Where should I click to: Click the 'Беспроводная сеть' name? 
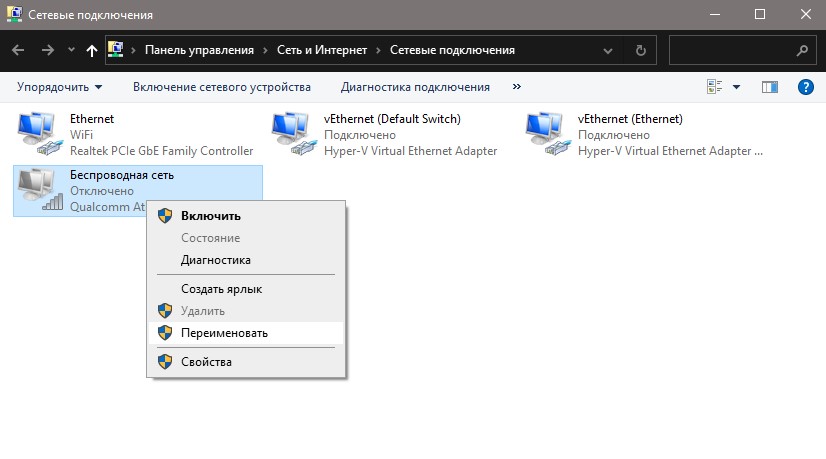pos(122,175)
